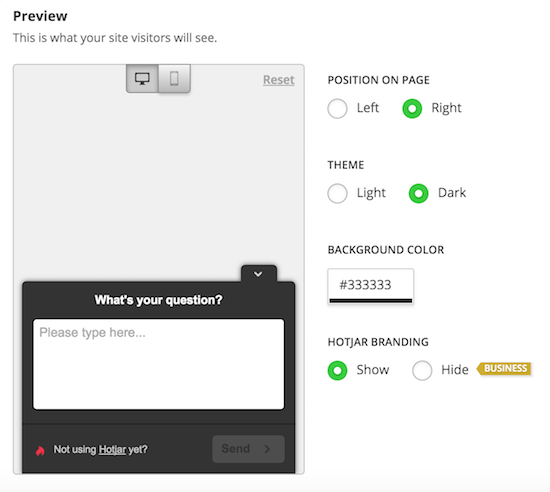Select Right position radio button
The image size is (550, 492).
(412, 108)
